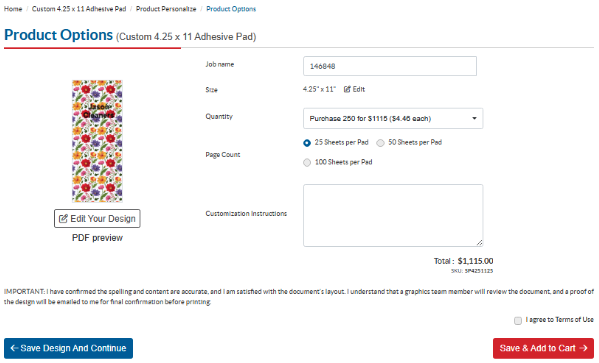Check I agree to Terms of Use
This screenshot has height=363, width=599.
518,321
